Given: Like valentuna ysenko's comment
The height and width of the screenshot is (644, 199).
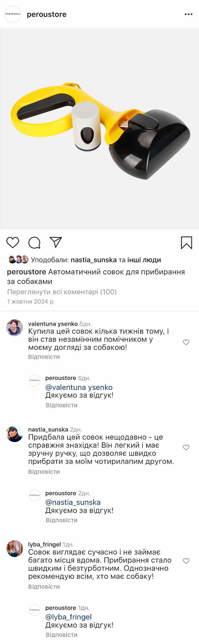Looking at the screenshot, I should pyautogui.click(x=186, y=342).
